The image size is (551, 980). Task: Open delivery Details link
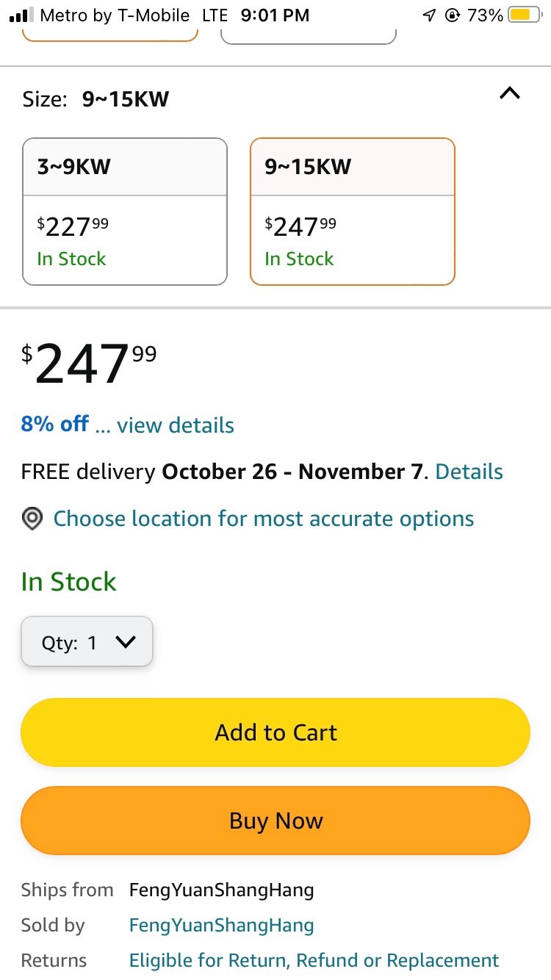pos(469,472)
